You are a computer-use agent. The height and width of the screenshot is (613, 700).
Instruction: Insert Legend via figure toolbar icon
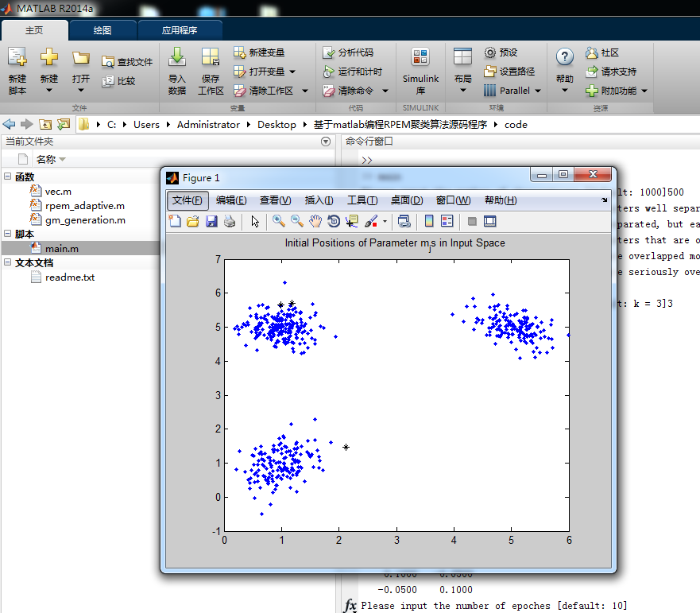[447, 221]
